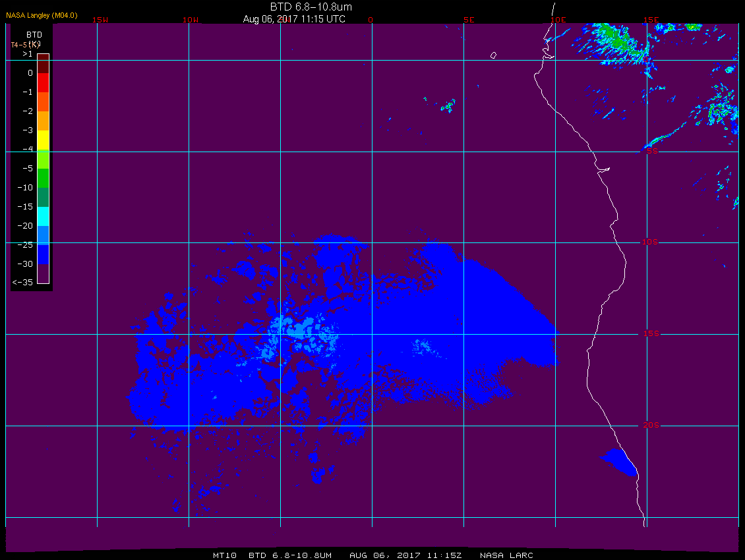The height and width of the screenshot is (560, 745).
Task: Click the '-20' colorbar label
Action: 25,225
